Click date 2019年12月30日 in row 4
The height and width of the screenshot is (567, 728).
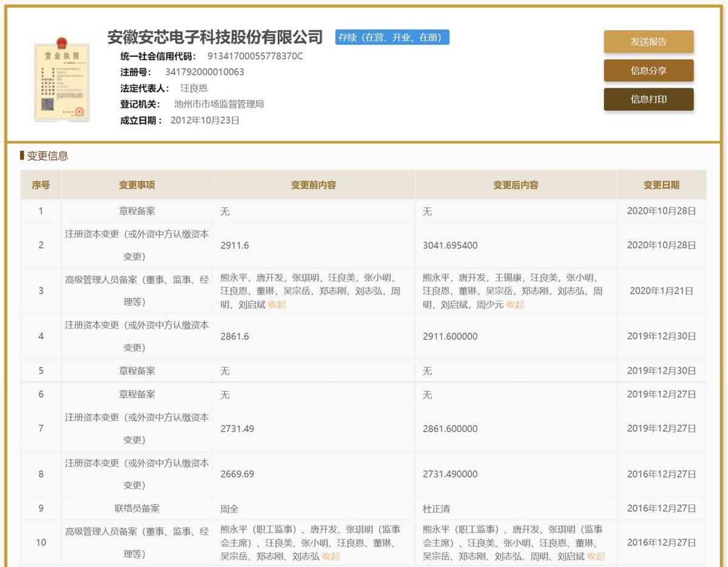click(661, 337)
